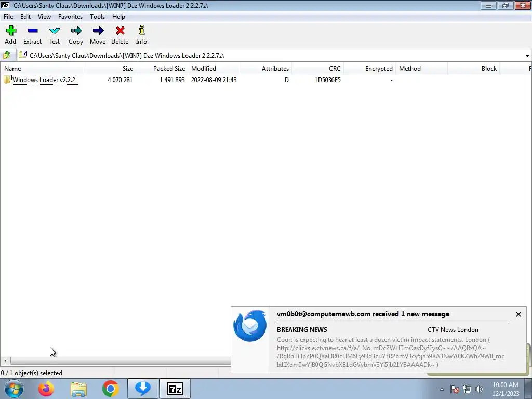Image resolution: width=532 pixels, height=399 pixels.
Task: Expand the address bar path dropdown
Action: tap(527, 55)
